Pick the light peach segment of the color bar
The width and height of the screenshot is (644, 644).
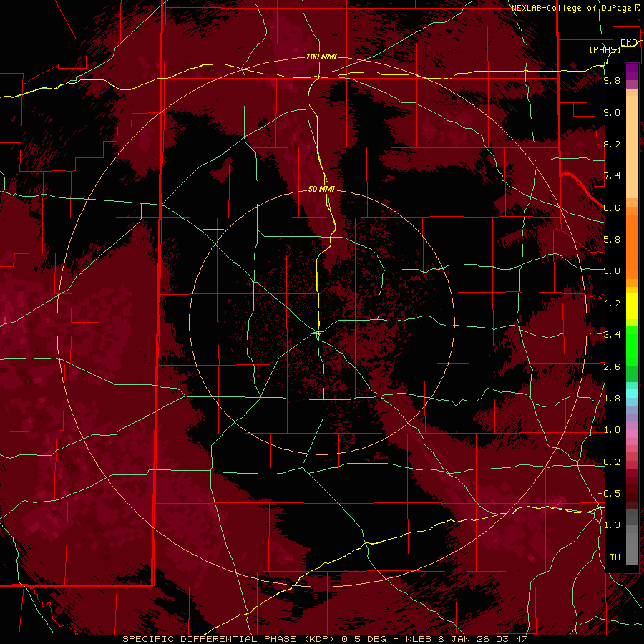click(x=632, y=148)
